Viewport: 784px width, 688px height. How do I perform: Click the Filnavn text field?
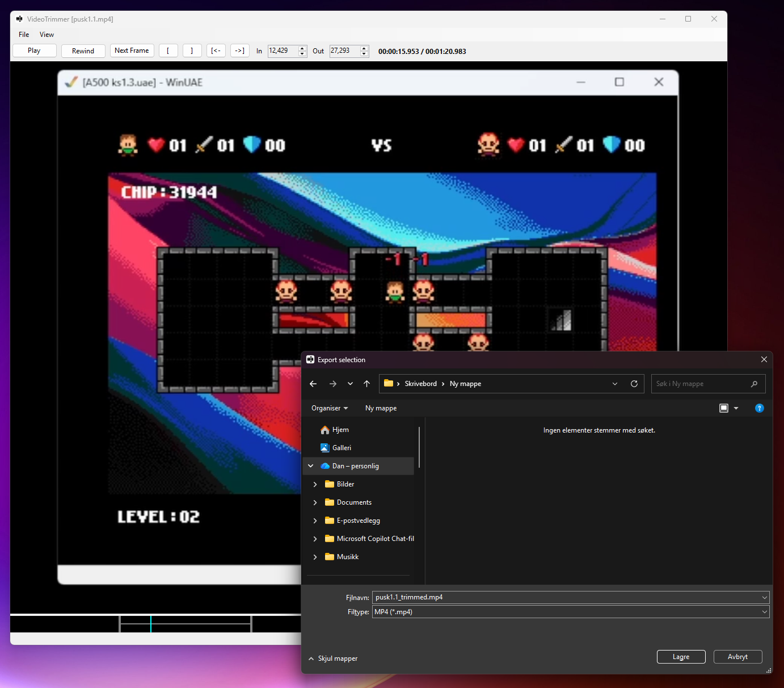(x=566, y=597)
